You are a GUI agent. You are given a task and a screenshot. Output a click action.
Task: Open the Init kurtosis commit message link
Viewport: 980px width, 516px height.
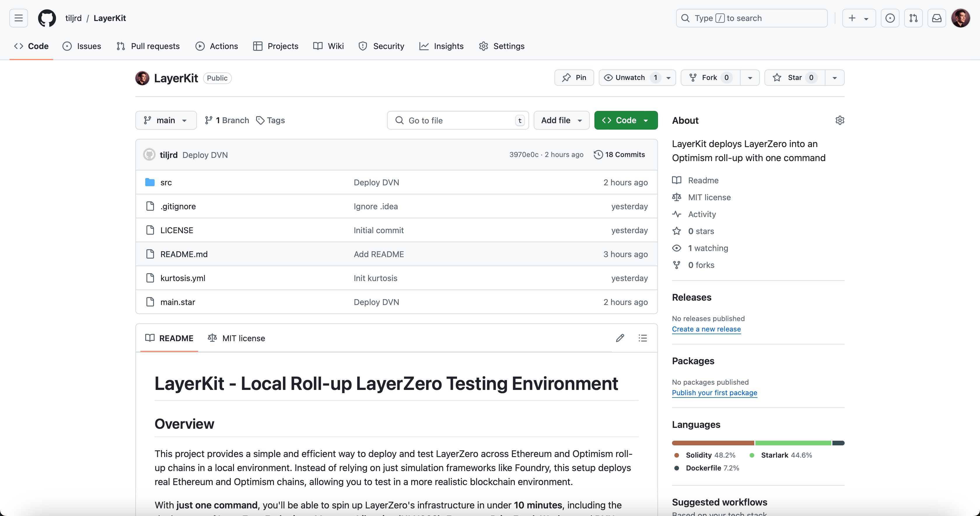tap(375, 278)
